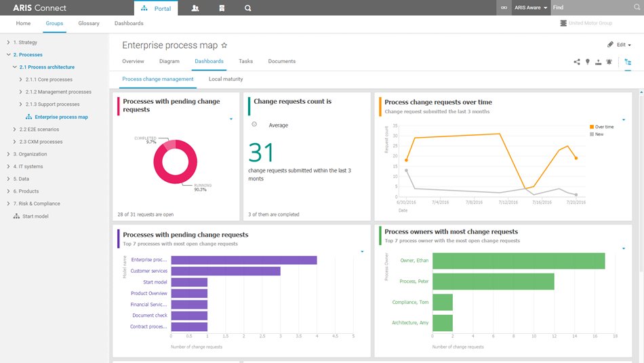
Task: Click the notification bell icon
Action: click(609, 62)
